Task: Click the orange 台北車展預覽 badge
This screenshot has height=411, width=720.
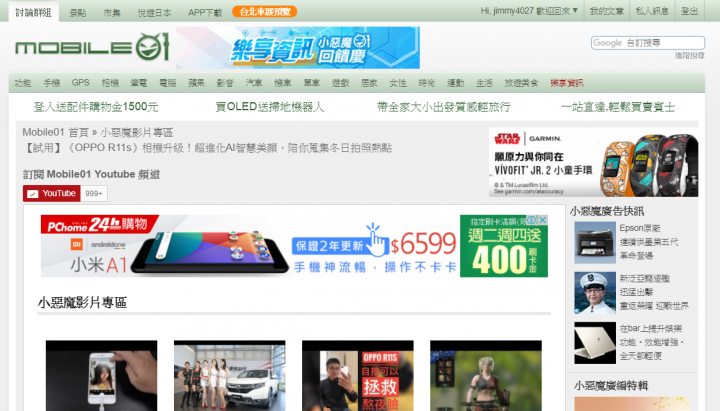Action: click(x=264, y=11)
